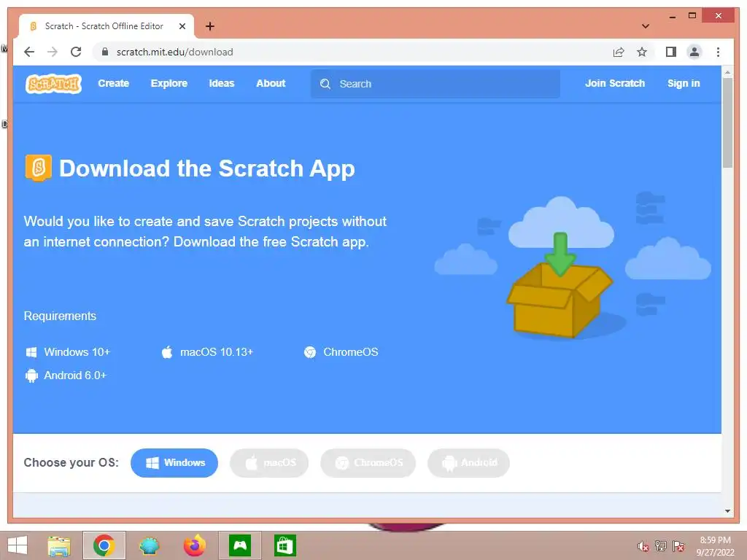Choose Android as your OS
747x560 pixels.
tap(469, 463)
